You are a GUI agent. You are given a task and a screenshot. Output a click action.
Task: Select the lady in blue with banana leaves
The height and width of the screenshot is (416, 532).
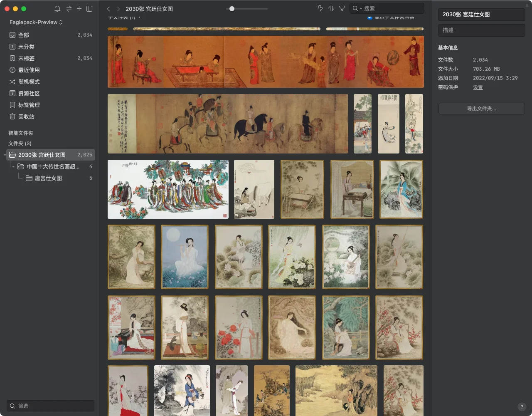pos(401,189)
